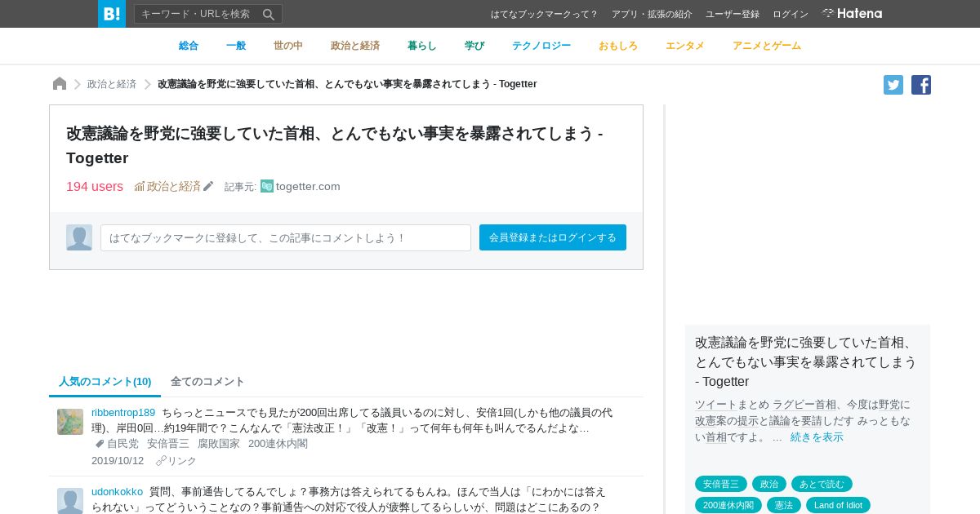Click the bookmark comment input field

point(286,237)
